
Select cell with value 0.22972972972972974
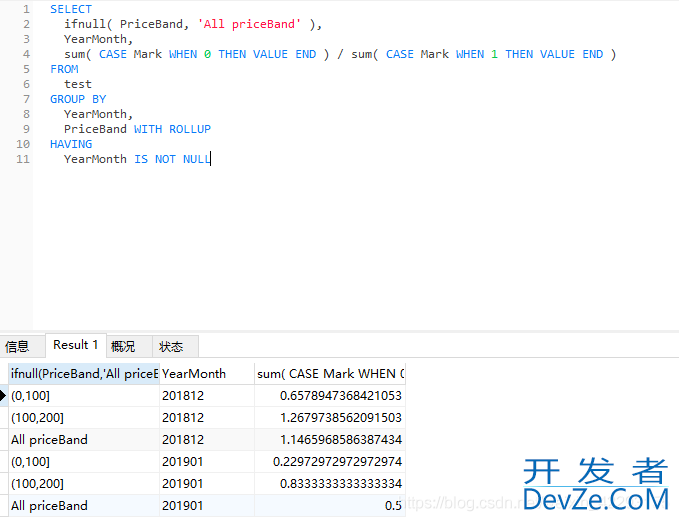(330, 462)
